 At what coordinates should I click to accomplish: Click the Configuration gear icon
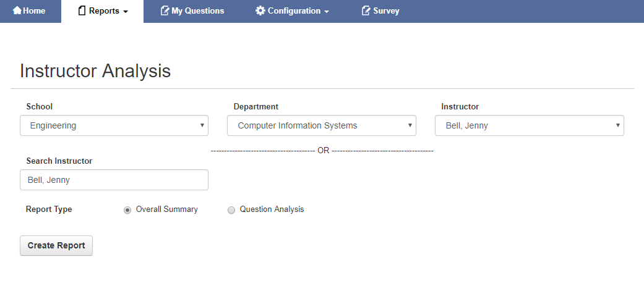[260, 11]
